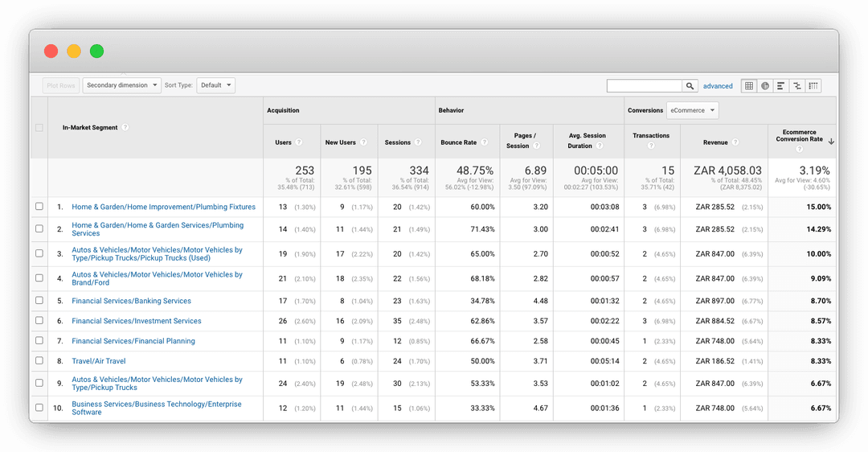The height and width of the screenshot is (452, 868).
Task: Click the ZAR 4,058.03 total revenue value
Action: coord(727,171)
